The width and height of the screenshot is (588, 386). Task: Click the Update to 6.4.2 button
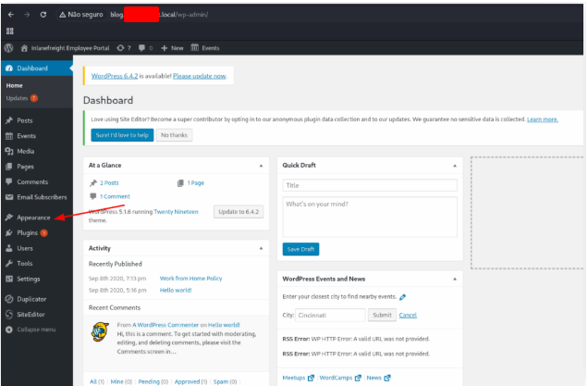[x=239, y=212]
